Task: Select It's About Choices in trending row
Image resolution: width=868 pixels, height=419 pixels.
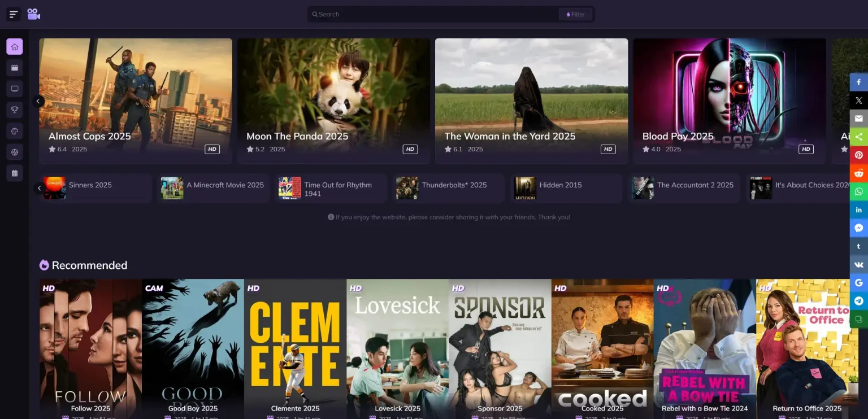Action: (x=799, y=188)
